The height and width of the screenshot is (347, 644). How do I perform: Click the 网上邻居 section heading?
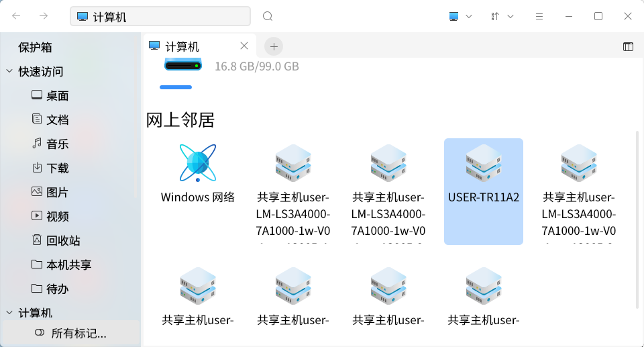pyautogui.click(x=180, y=120)
